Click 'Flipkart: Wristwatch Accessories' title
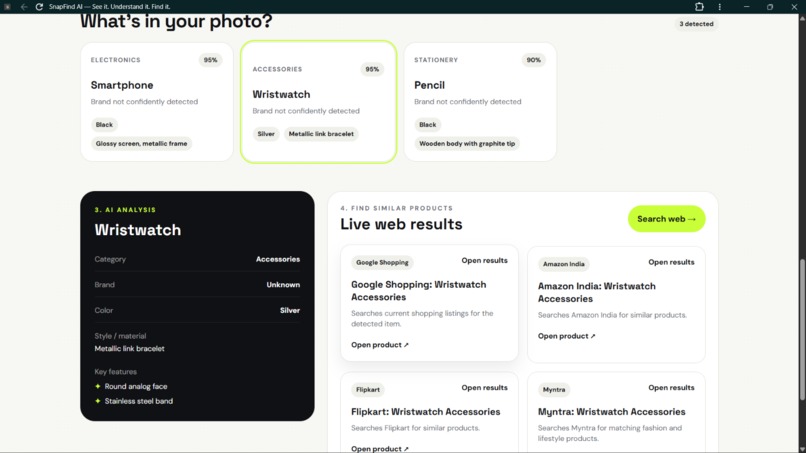This screenshot has width=806, height=453. (x=425, y=412)
